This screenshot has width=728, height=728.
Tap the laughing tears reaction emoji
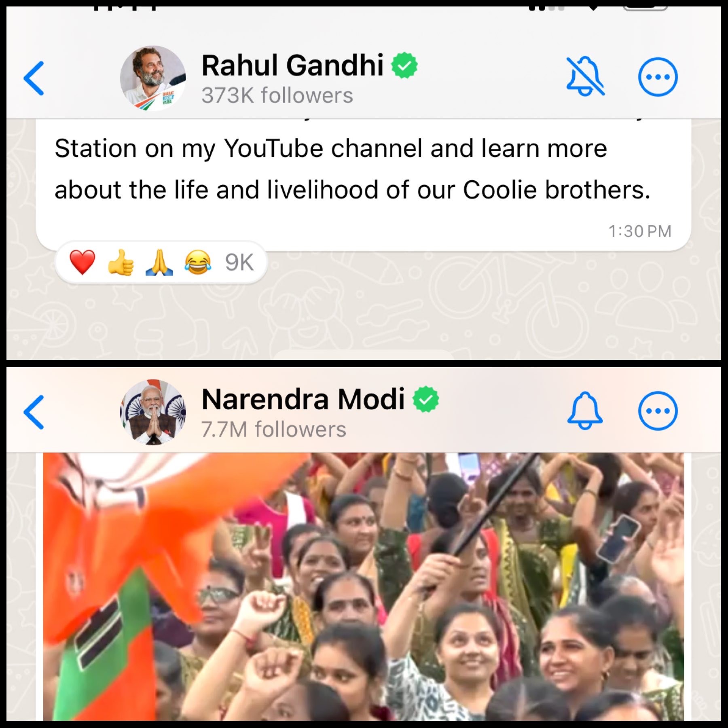click(198, 262)
